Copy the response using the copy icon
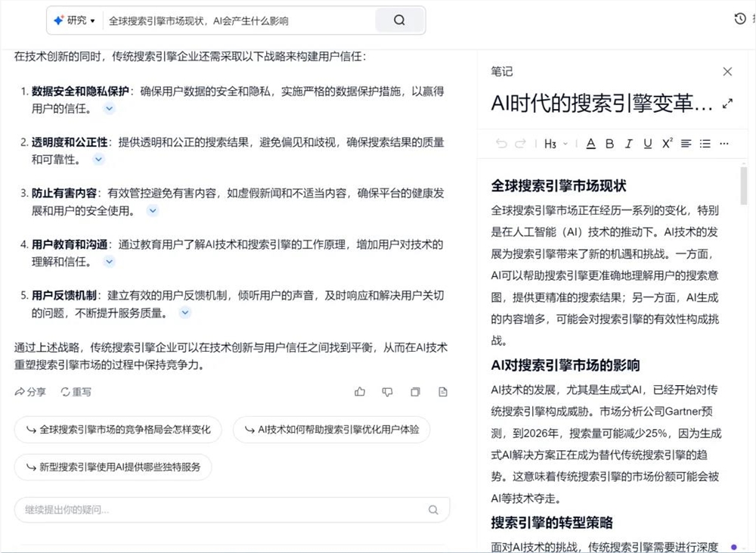The image size is (756, 553). pos(415,392)
